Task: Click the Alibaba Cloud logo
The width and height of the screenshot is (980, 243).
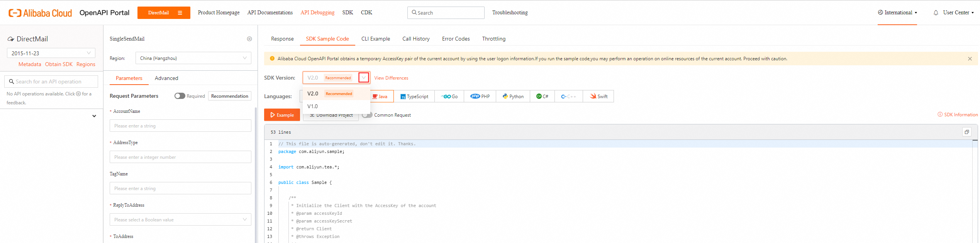Action: 40,13
